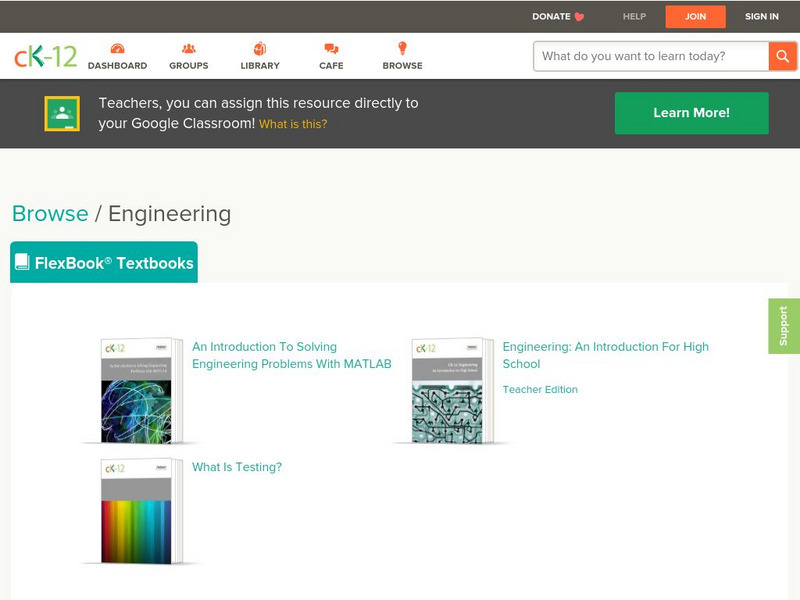Select the Groups people icon
Image resolution: width=800 pixels, height=600 pixels.
188,49
